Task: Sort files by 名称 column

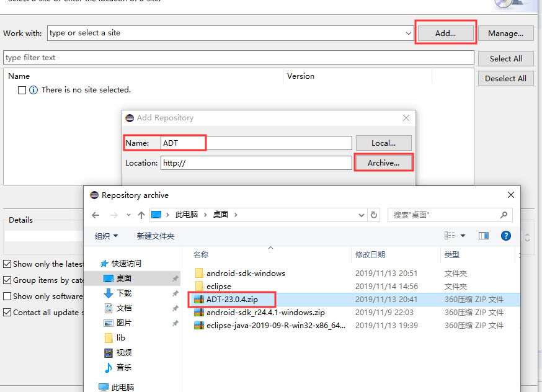Action: pos(201,255)
